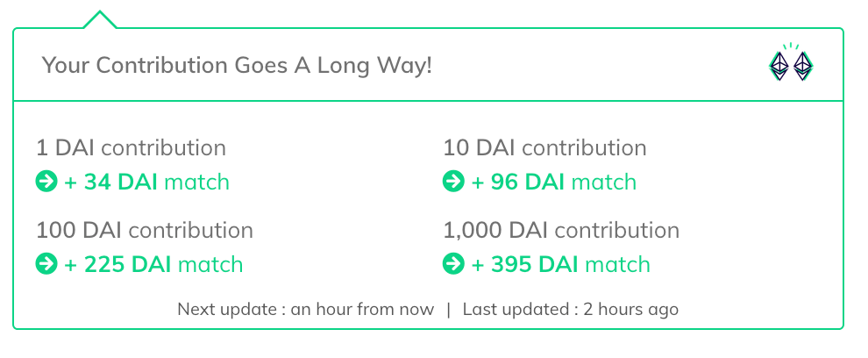The image size is (868, 358).
Task: Click the arrow icon beside 96 DAI match
Action: click(x=453, y=182)
